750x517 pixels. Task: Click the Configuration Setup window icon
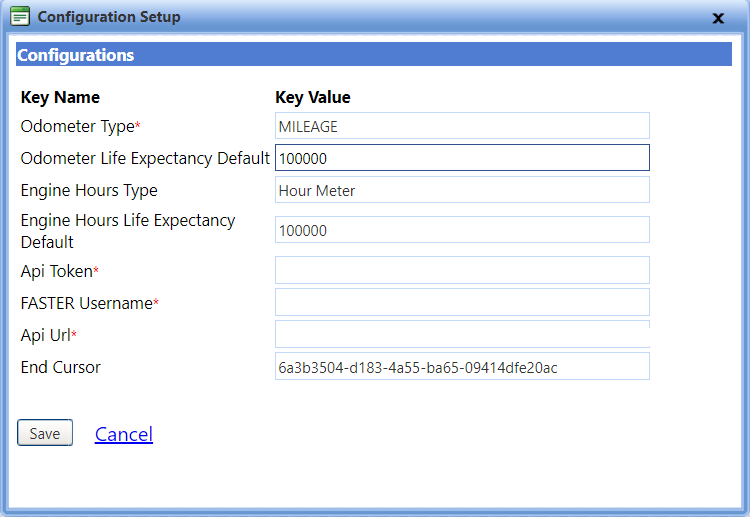[x=20, y=16]
